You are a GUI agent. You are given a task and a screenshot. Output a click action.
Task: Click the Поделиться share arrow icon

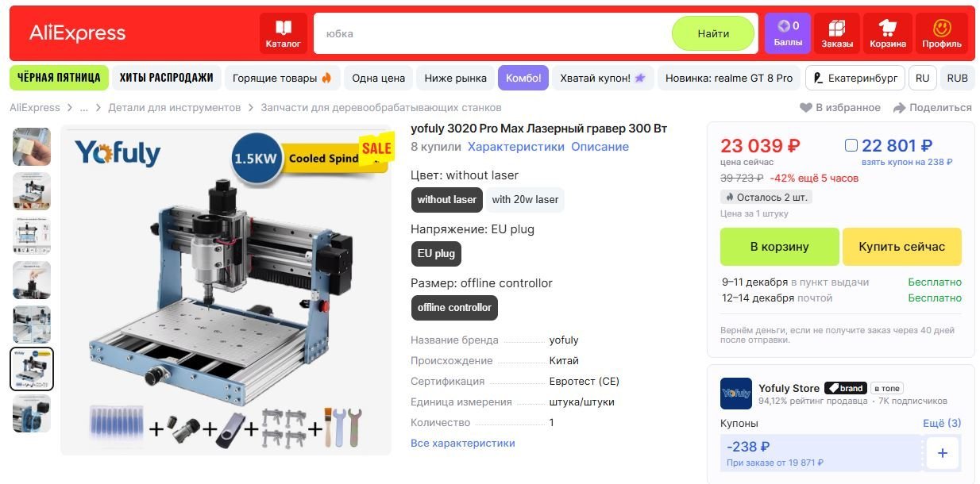tap(899, 107)
